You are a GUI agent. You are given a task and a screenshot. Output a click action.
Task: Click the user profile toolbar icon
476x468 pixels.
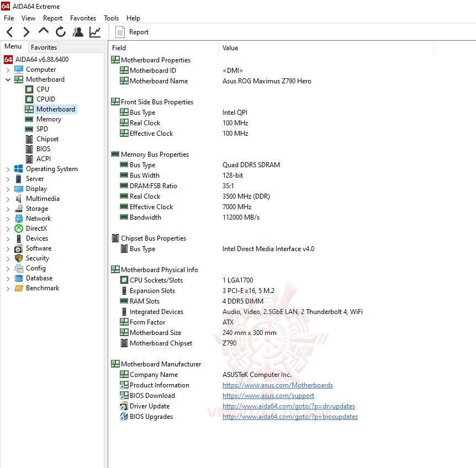click(78, 32)
